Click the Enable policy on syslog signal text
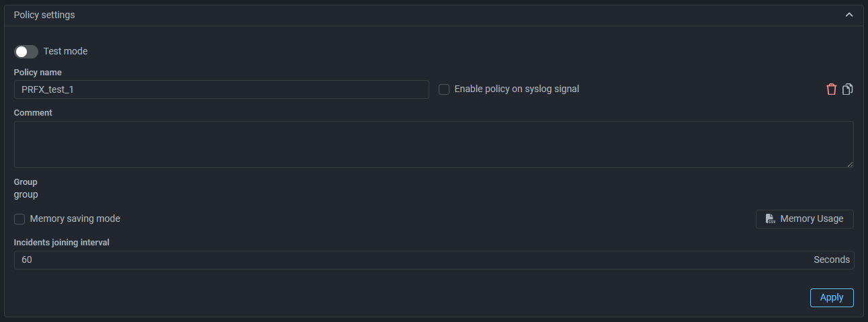868x322 pixels. click(517, 89)
